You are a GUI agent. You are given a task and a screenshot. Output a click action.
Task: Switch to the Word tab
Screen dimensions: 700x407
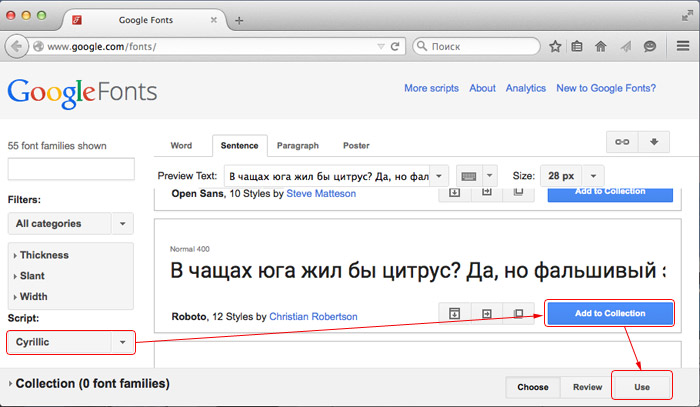point(181,145)
